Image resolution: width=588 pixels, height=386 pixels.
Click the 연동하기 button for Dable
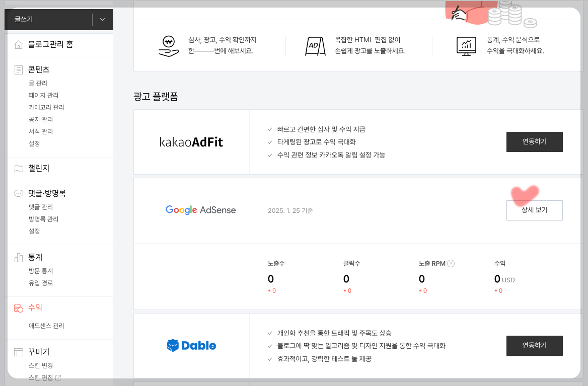point(534,346)
